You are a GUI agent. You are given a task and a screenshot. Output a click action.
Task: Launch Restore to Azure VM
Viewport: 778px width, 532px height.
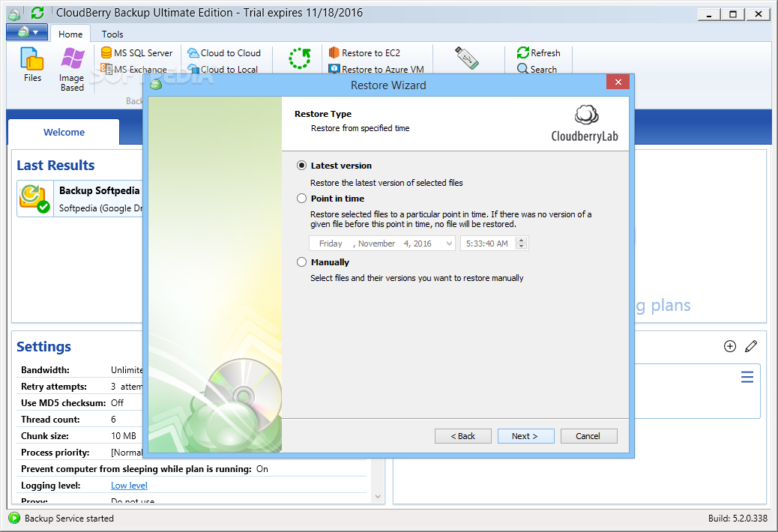(x=376, y=70)
